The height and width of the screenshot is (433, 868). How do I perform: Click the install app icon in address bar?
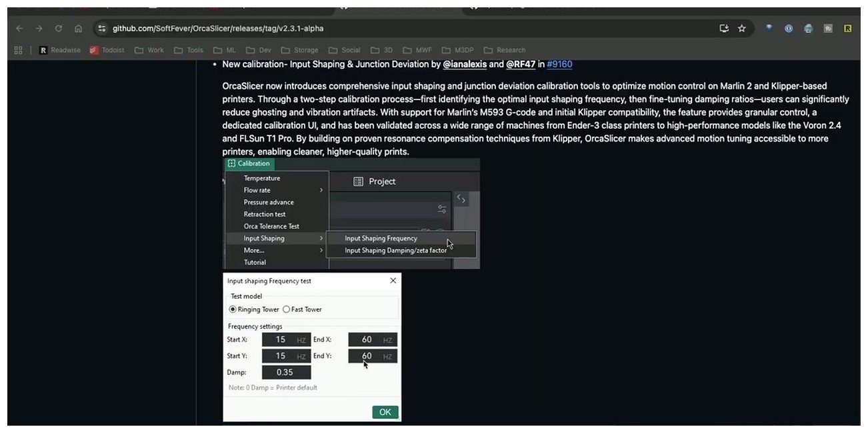[725, 29]
